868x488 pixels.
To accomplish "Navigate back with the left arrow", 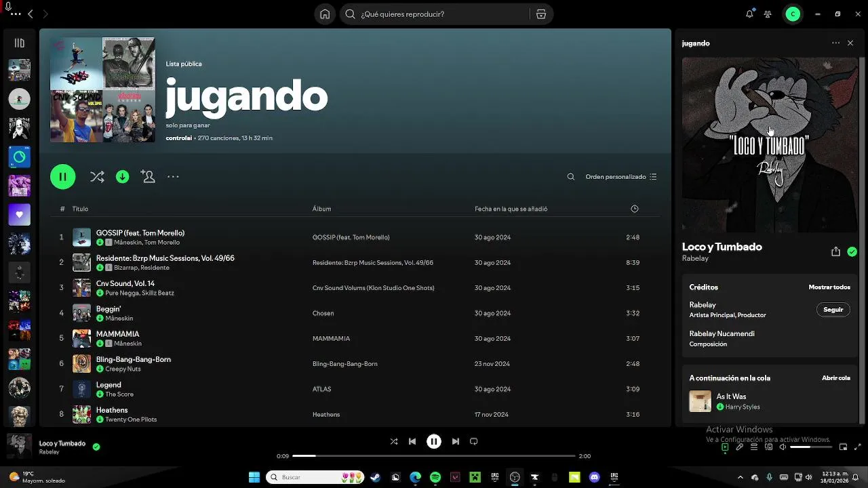I will click(x=30, y=14).
